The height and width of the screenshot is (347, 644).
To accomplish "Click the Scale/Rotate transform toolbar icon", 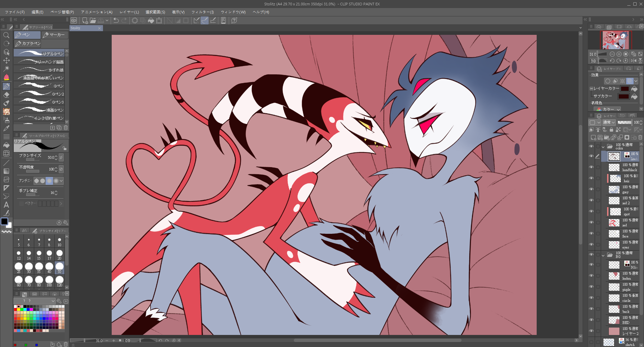I will (159, 20).
